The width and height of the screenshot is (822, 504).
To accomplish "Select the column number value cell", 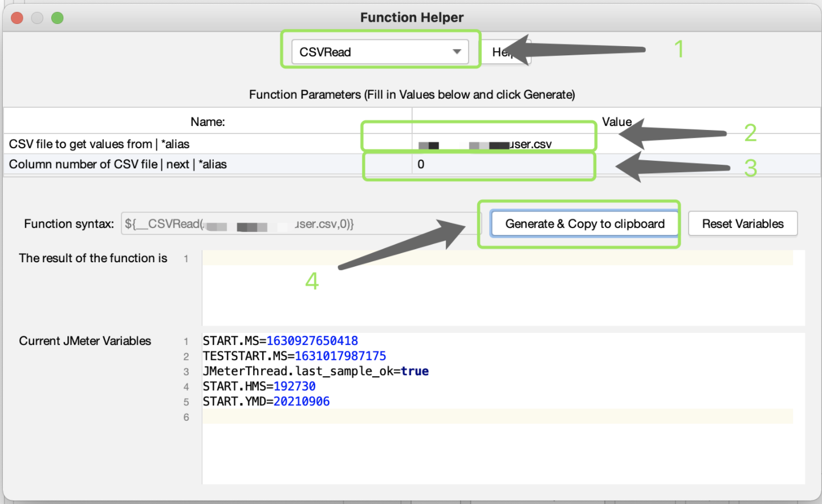I will 616,164.
